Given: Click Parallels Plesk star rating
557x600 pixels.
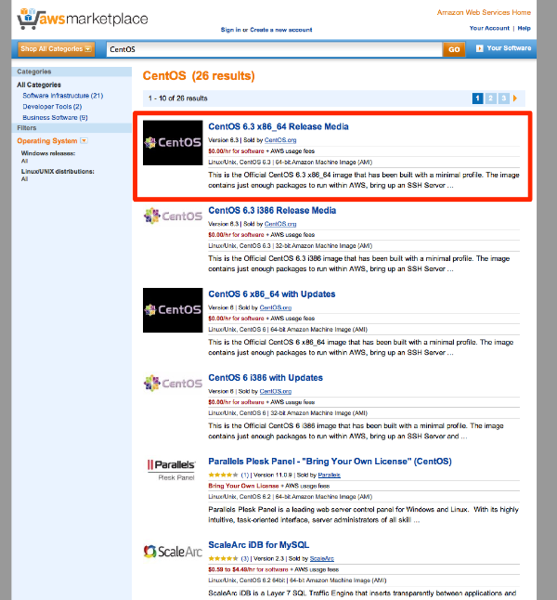Looking at the screenshot, I should click(x=223, y=475).
